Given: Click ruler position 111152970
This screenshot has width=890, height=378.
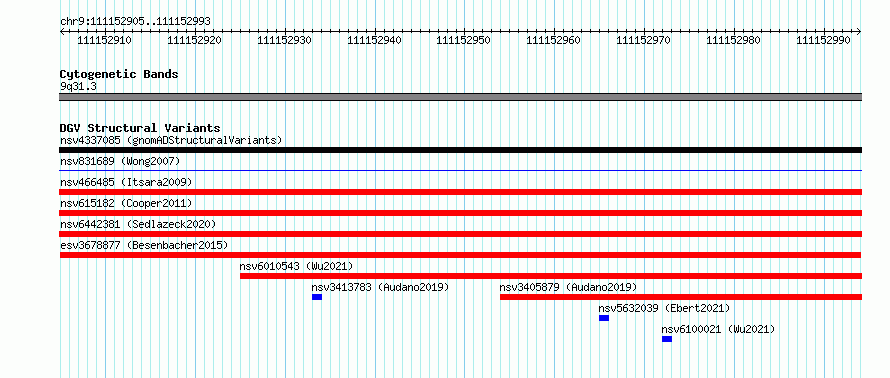Looking at the screenshot, I should pos(644,40).
